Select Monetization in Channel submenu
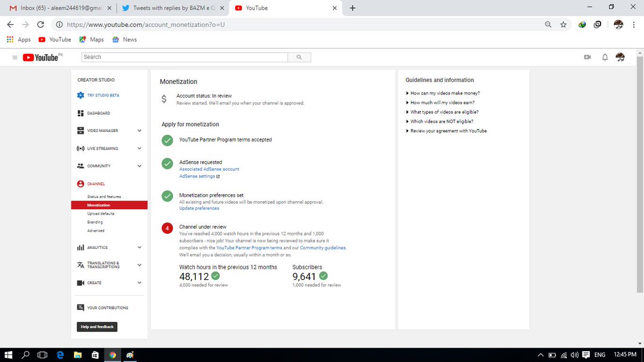 (x=109, y=205)
